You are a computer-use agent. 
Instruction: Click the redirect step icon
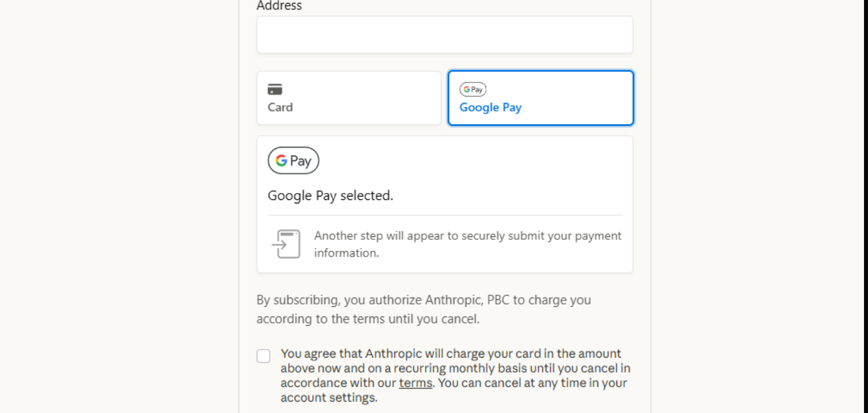pos(286,244)
